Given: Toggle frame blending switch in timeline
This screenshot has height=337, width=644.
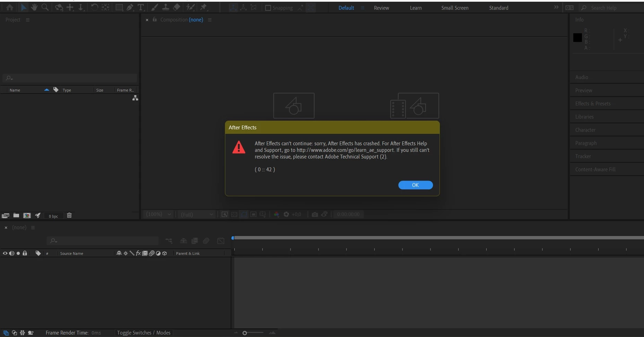Looking at the screenshot, I should click(195, 241).
